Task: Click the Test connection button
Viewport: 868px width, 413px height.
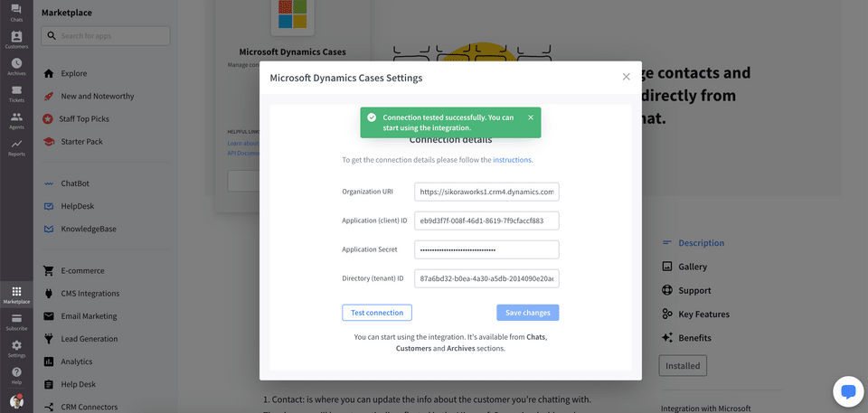Action: coord(377,313)
